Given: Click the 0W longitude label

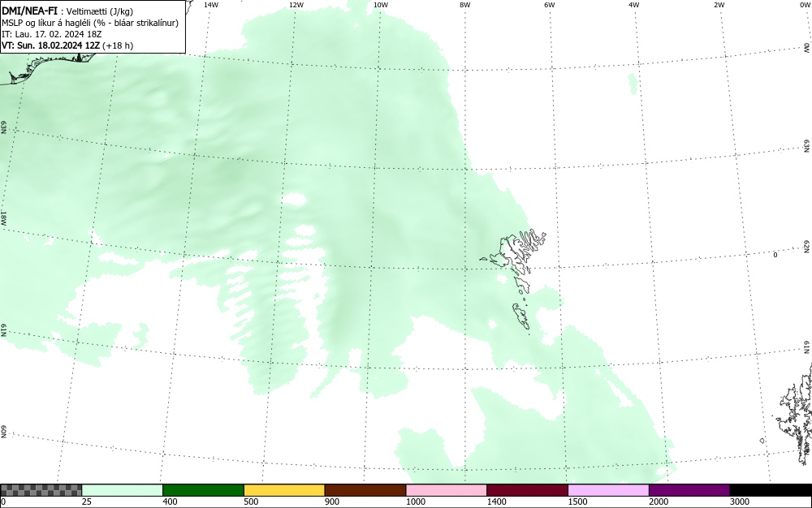Looking at the screenshot, I should click(804, 5).
